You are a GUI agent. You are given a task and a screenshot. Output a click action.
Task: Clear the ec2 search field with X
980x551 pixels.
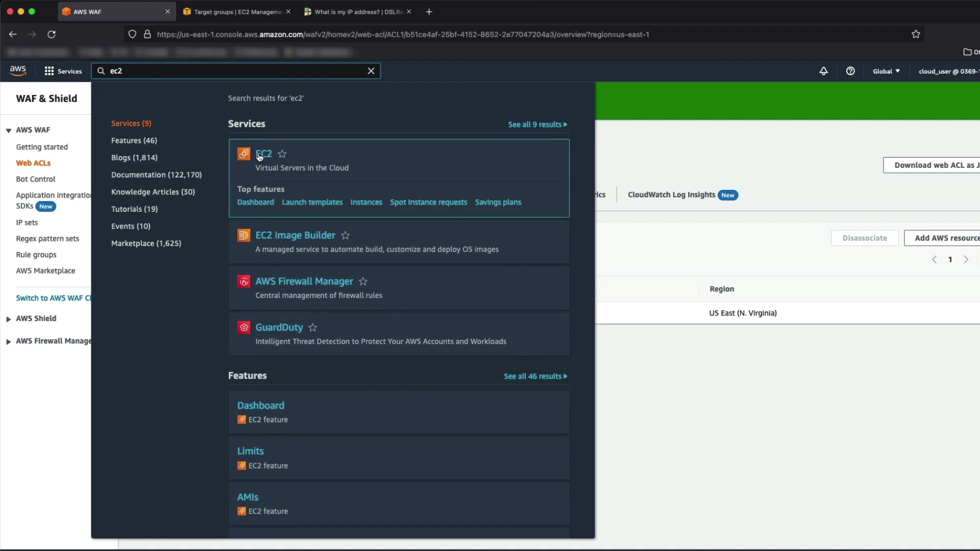pyautogui.click(x=371, y=71)
